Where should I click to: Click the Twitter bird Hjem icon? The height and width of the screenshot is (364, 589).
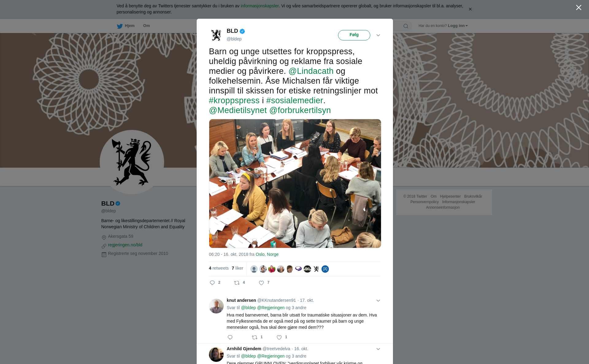pos(120,26)
